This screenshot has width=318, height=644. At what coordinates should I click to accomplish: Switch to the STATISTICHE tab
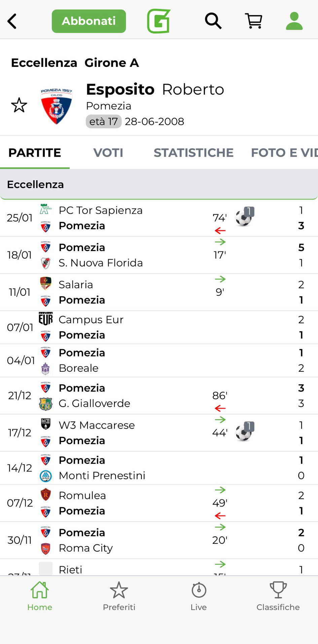pos(193,153)
